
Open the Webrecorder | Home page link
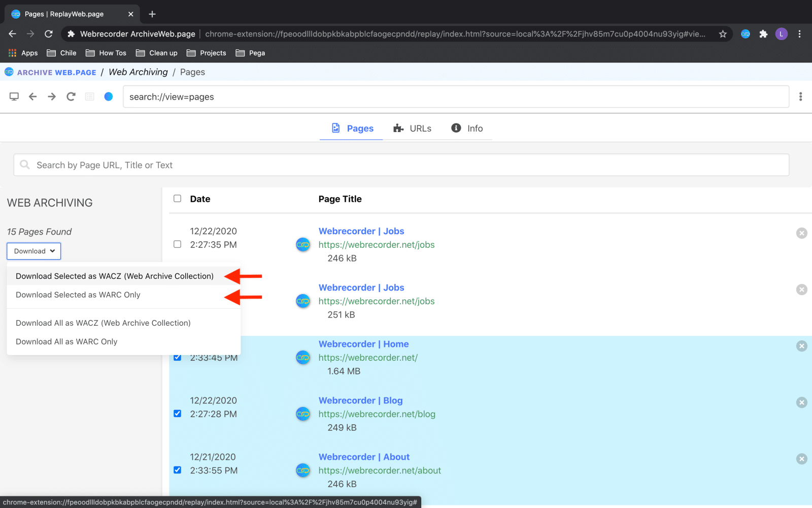363,344
